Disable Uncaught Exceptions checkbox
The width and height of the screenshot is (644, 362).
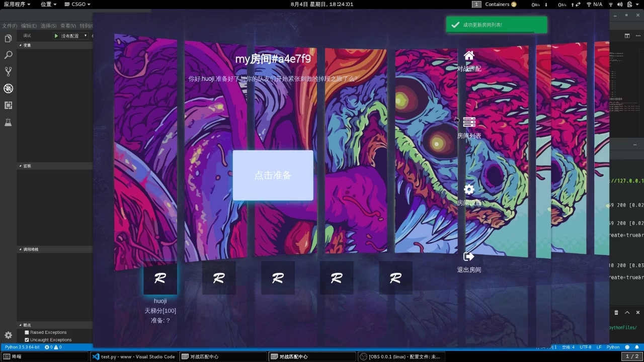coord(27,340)
